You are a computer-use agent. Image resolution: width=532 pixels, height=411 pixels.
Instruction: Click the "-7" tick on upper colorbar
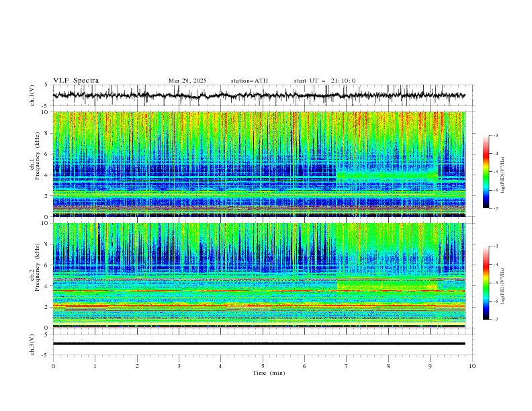496,208
